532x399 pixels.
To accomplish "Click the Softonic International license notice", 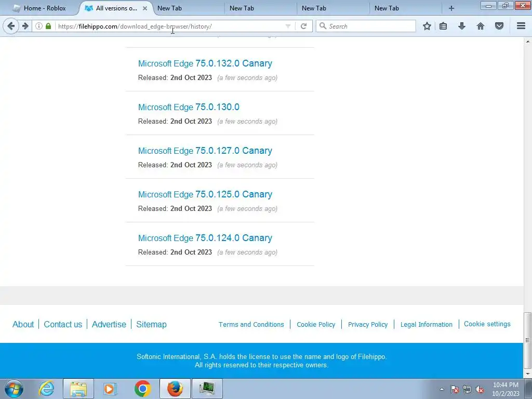I will point(262,361).
